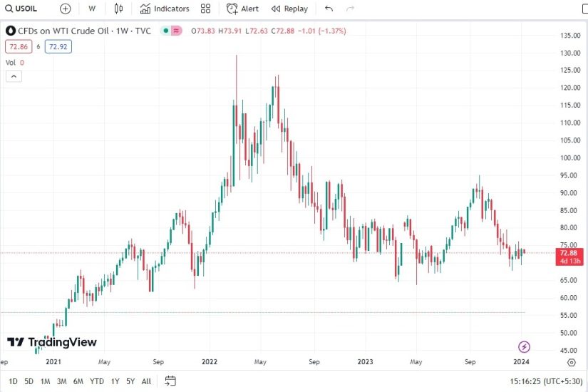
Task: Open the W interval dropdown
Action: click(92, 9)
